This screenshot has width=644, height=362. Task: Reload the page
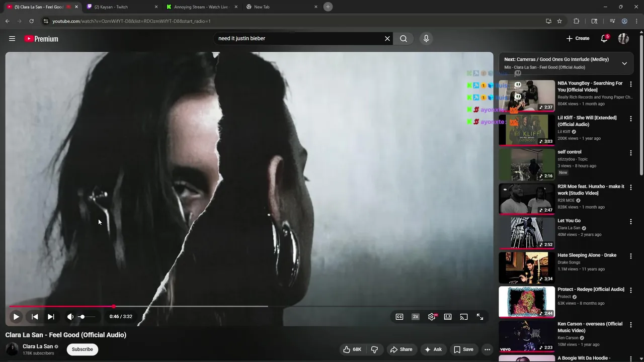pos(31,21)
